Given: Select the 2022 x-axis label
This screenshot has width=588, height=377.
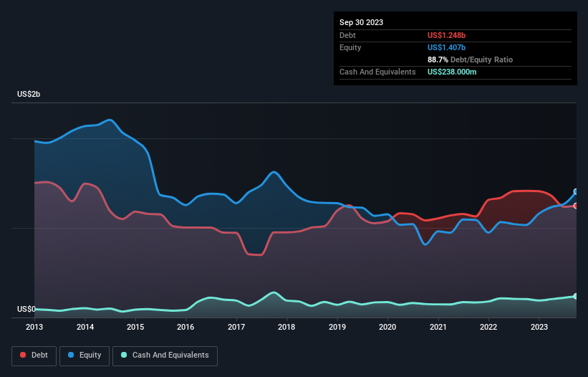Looking at the screenshot, I should [x=488, y=327].
